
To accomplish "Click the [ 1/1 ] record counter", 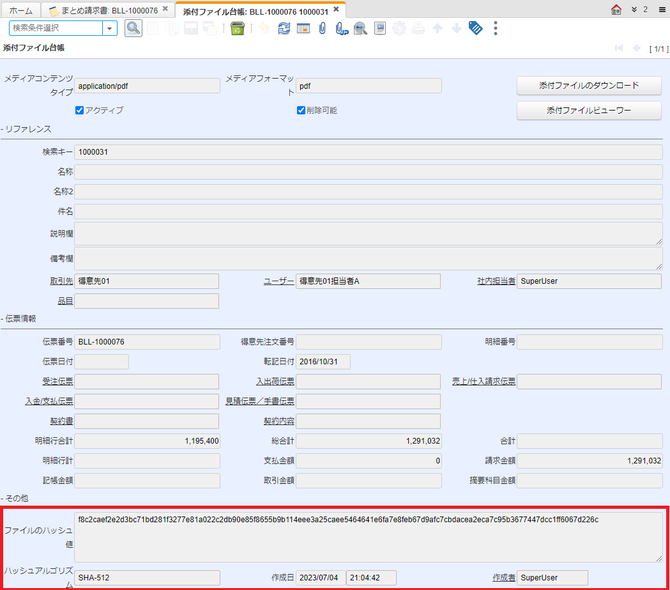I will point(658,49).
